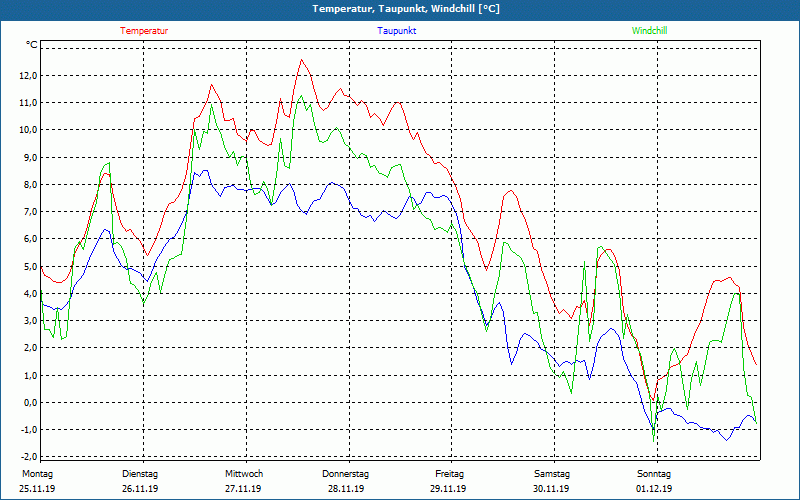Click the 7,0 y-axis value
This screenshot has width=800, height=500.
pos(31,211)
